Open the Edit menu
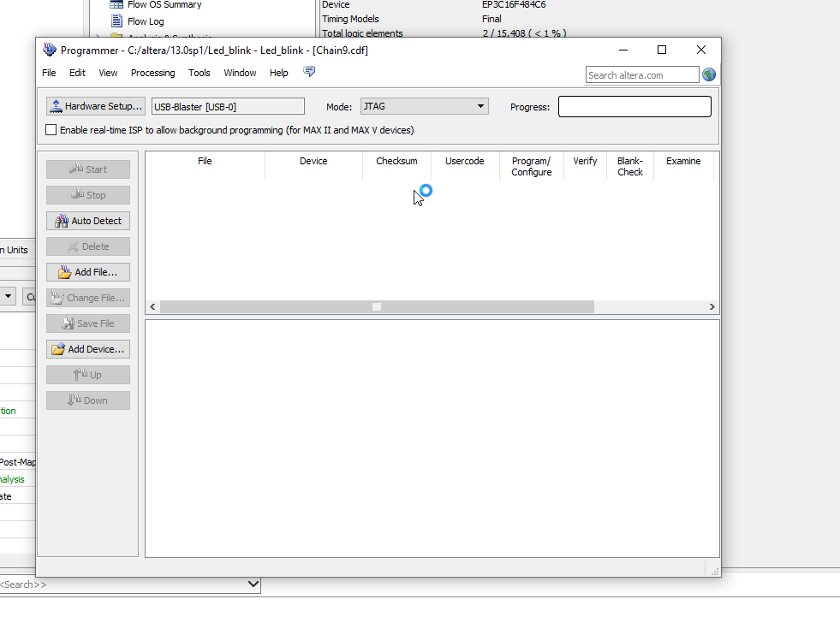 click(77, 73)
